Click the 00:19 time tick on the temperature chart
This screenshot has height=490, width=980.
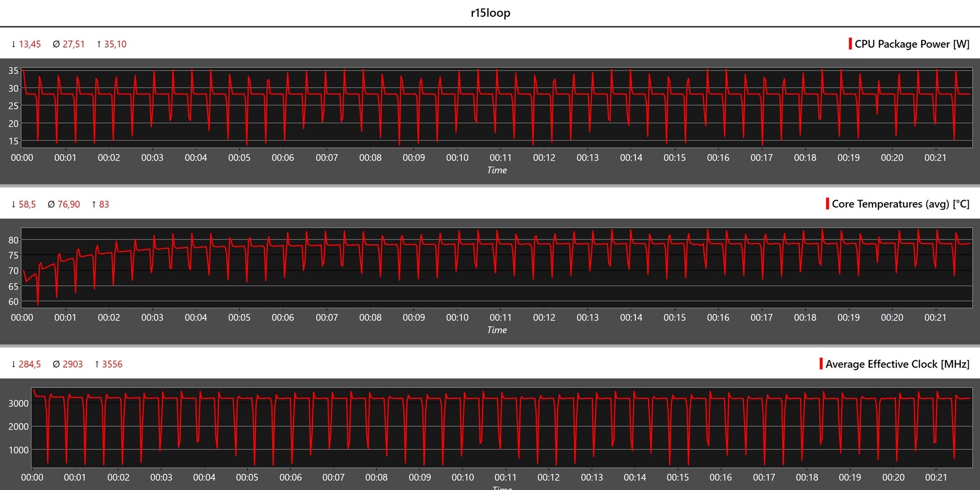click(848, 317)
